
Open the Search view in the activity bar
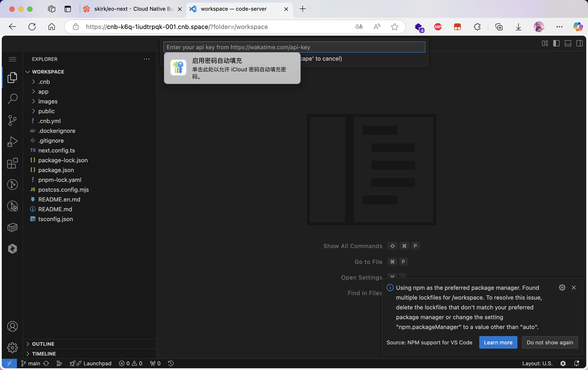point(12,99)
